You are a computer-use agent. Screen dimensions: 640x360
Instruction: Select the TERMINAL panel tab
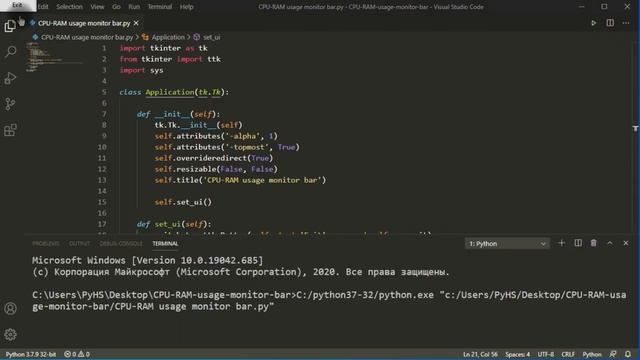165,244
